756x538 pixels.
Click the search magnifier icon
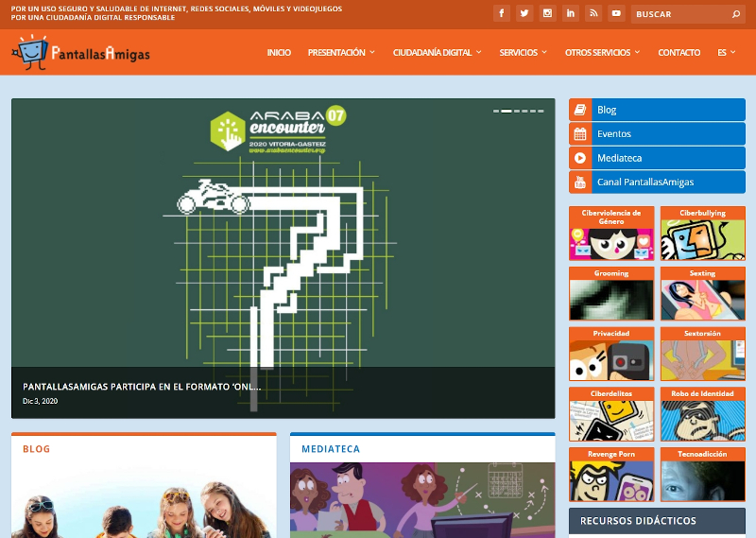click(x=736, y=14)
